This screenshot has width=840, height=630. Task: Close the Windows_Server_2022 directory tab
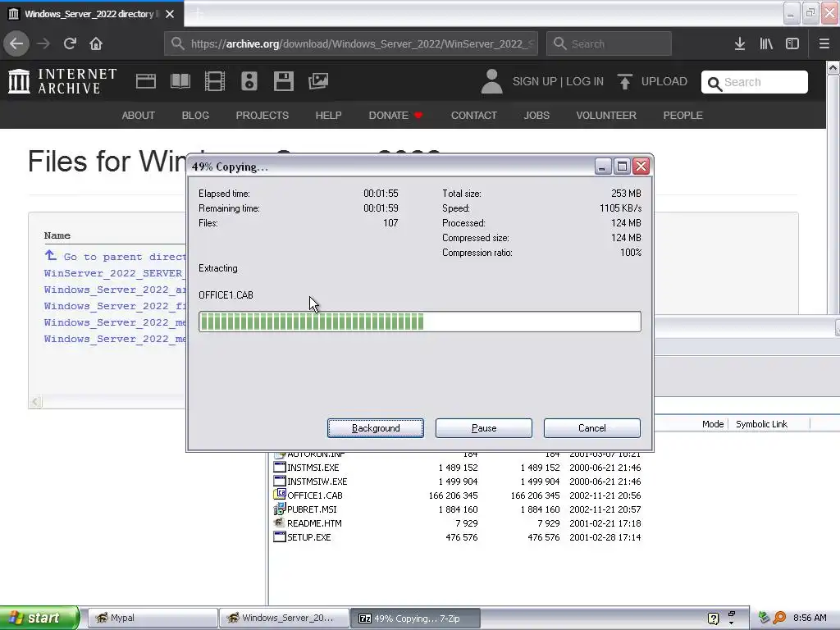click(170, 14)
